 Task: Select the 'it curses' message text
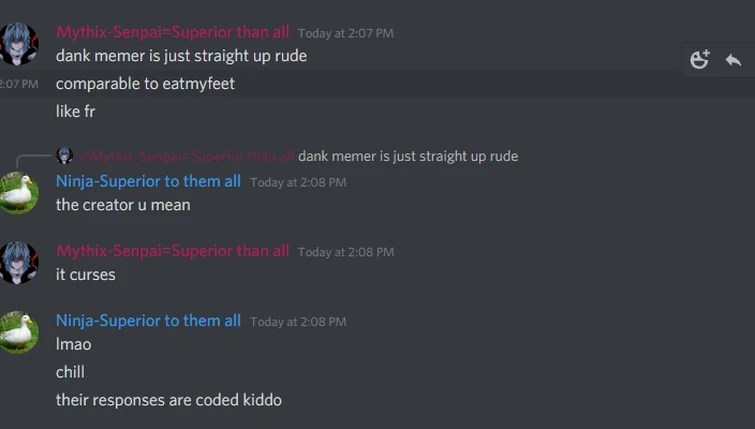point(86,274)
